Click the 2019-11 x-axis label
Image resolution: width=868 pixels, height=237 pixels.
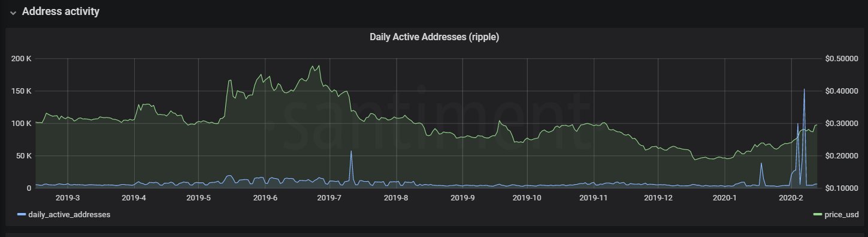594,197
